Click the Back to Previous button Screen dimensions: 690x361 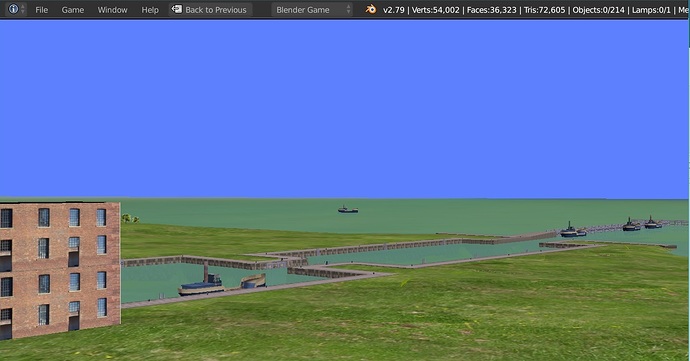(x=210, y=9)
